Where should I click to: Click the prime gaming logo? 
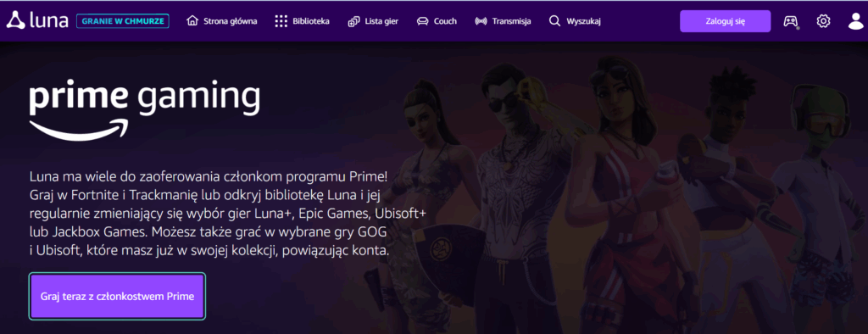pos(144,111)
